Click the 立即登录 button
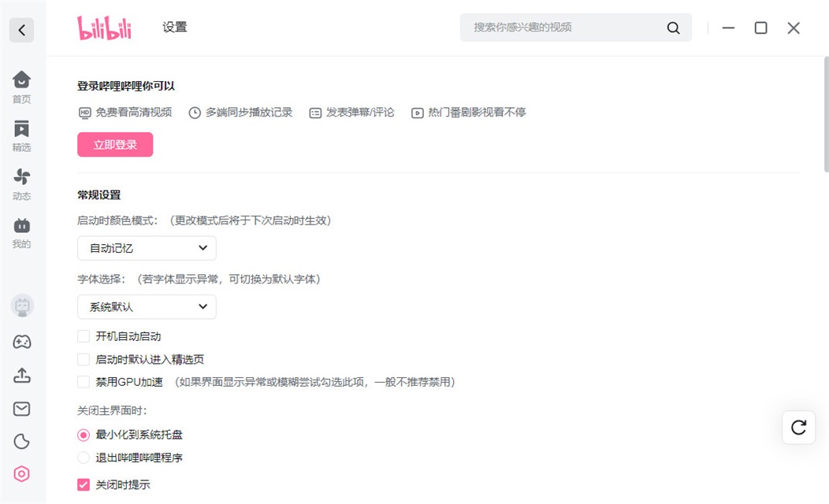 pos(115,145)
